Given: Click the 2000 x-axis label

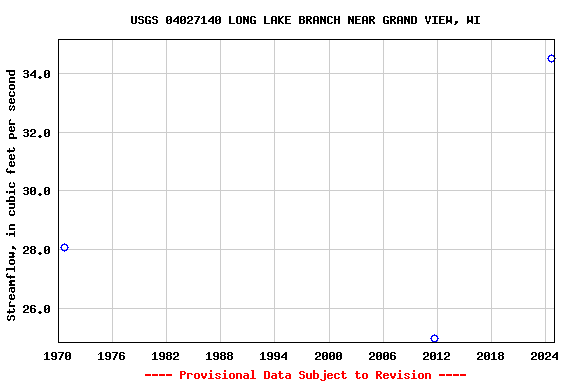Looking at the screenshot, I should pos(328,356).
